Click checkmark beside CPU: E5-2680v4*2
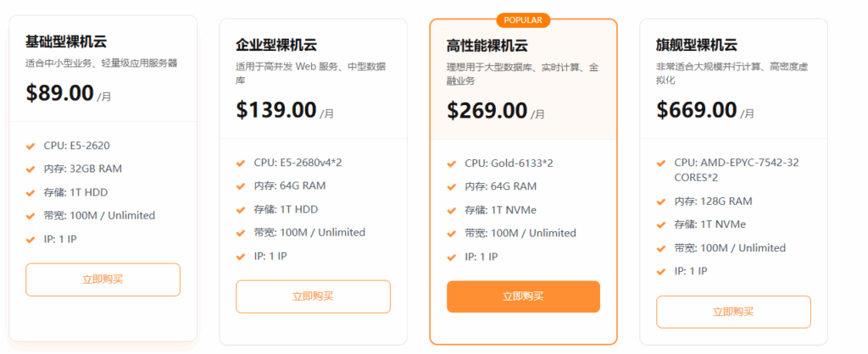This screenshot has width=868, height=354. click(x=242, y=163)
